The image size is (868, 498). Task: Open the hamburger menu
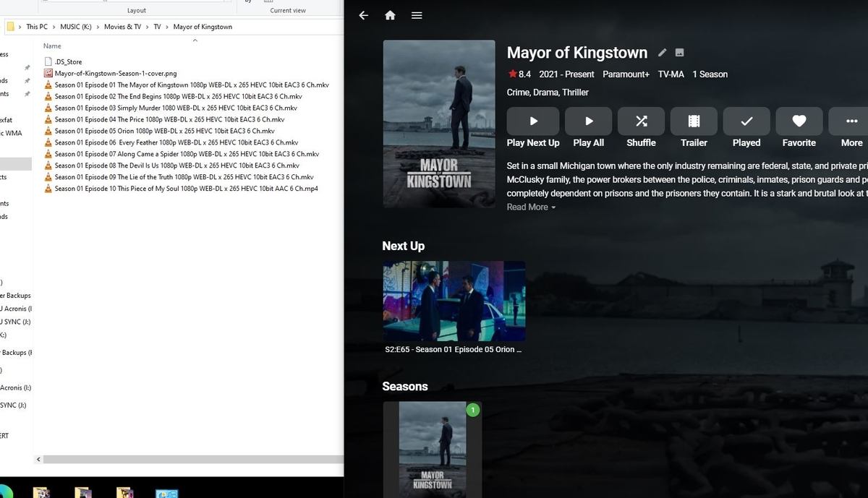coord(417,15)
